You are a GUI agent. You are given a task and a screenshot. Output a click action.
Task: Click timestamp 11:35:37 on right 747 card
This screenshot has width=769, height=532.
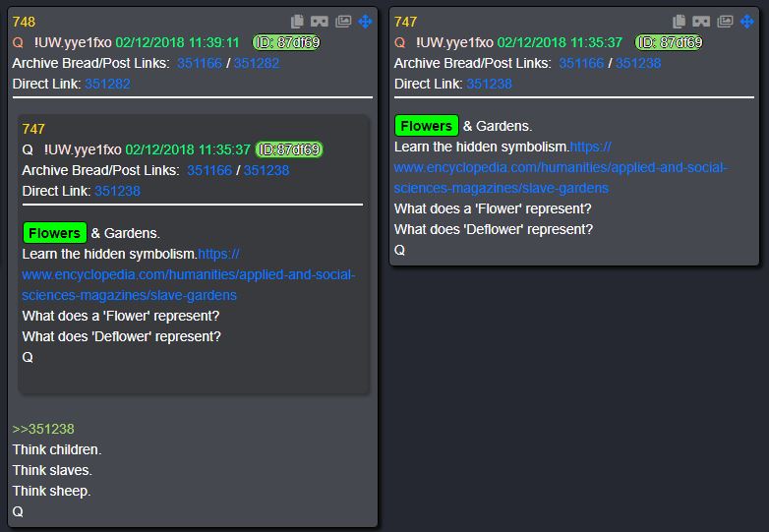[560, 42]
